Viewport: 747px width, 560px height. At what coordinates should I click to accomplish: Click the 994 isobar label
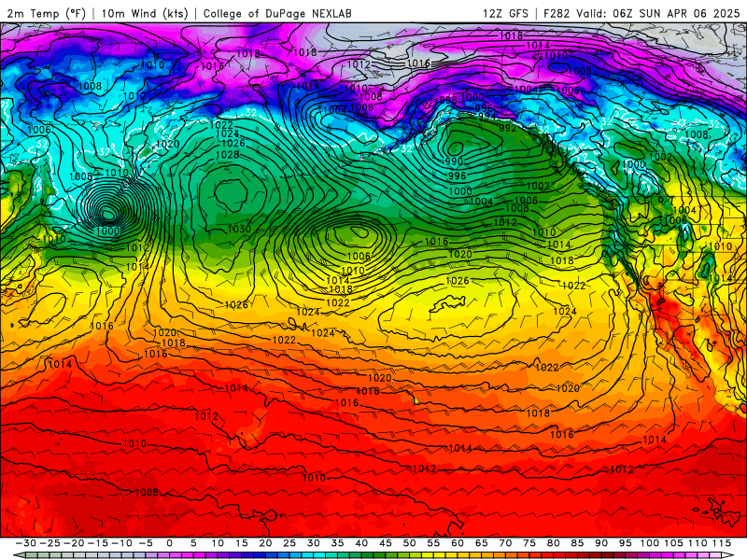coord(486,116)
